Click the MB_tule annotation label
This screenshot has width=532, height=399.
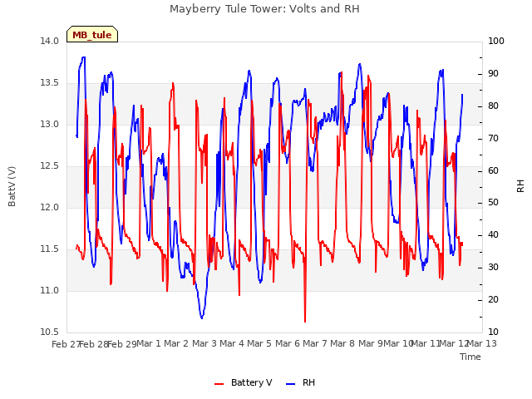[92, 35]
